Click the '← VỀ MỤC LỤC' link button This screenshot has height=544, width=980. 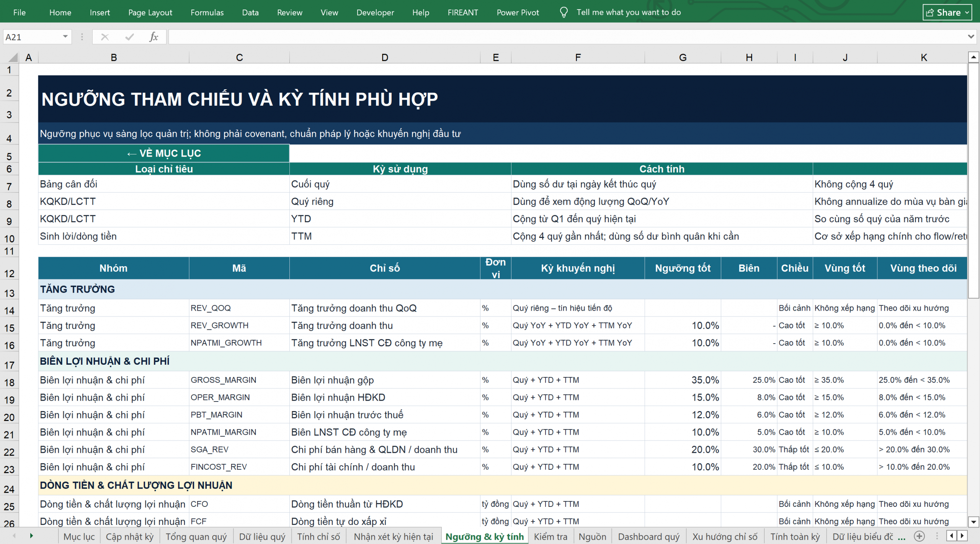click(164, 153)
